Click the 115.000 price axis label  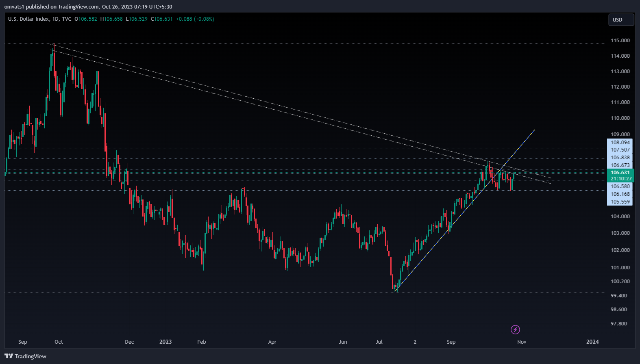point(620,40)
